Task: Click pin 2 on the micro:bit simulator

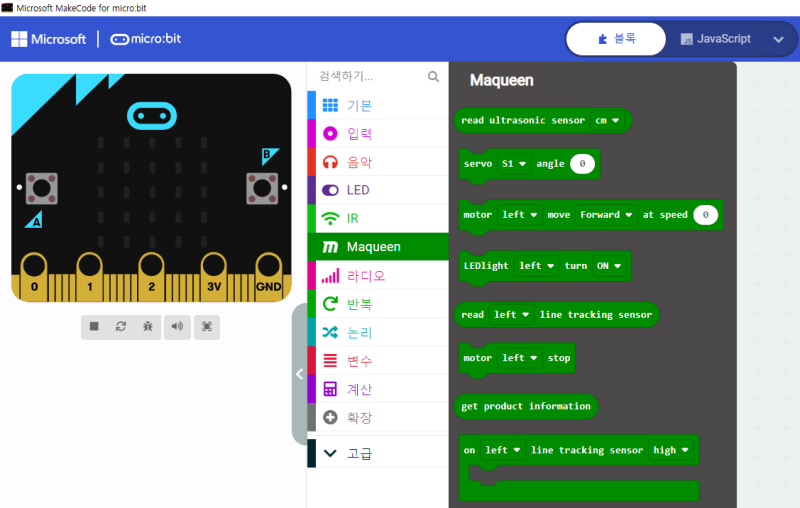Action: pos(152,275)
